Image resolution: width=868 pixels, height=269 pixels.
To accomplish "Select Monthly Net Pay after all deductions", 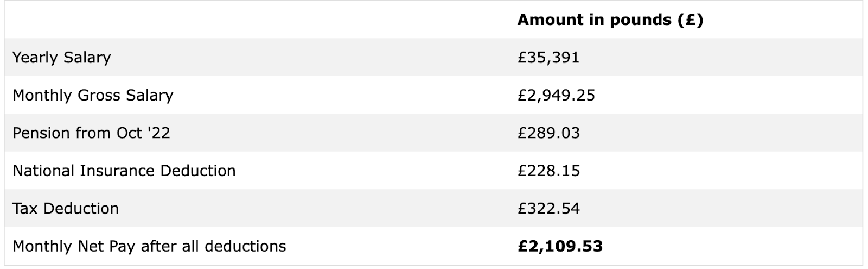I will click(149, 247).
